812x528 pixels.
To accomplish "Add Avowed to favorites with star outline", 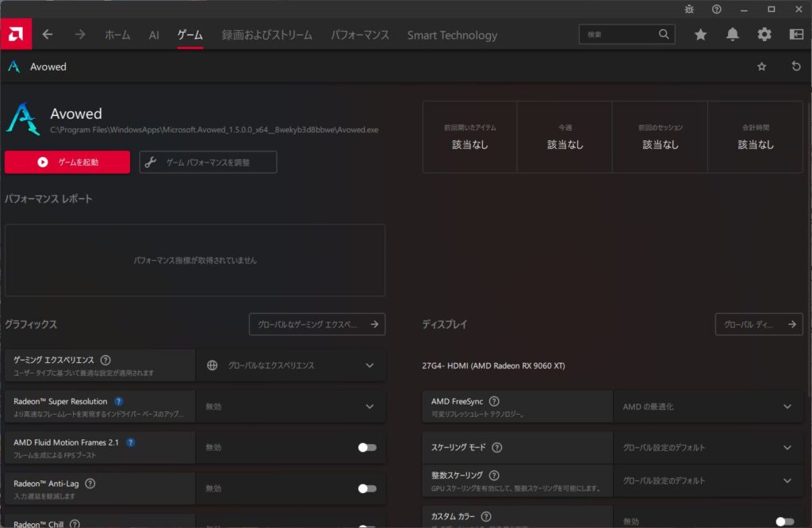I will (762, 67).
